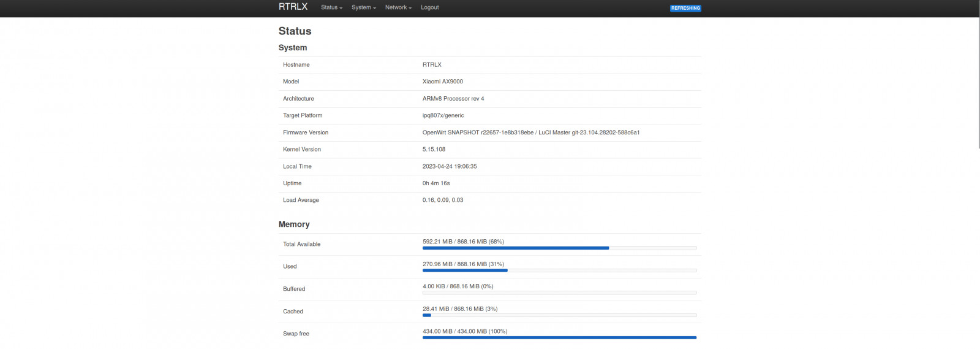Open the Status dropdown menu
Image resolution: width=980 pixels, height=349 pixels.
click(331, 7)
